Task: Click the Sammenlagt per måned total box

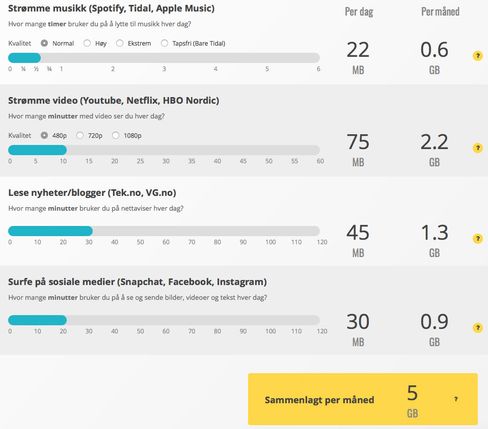Action: [x=363, y=399]
